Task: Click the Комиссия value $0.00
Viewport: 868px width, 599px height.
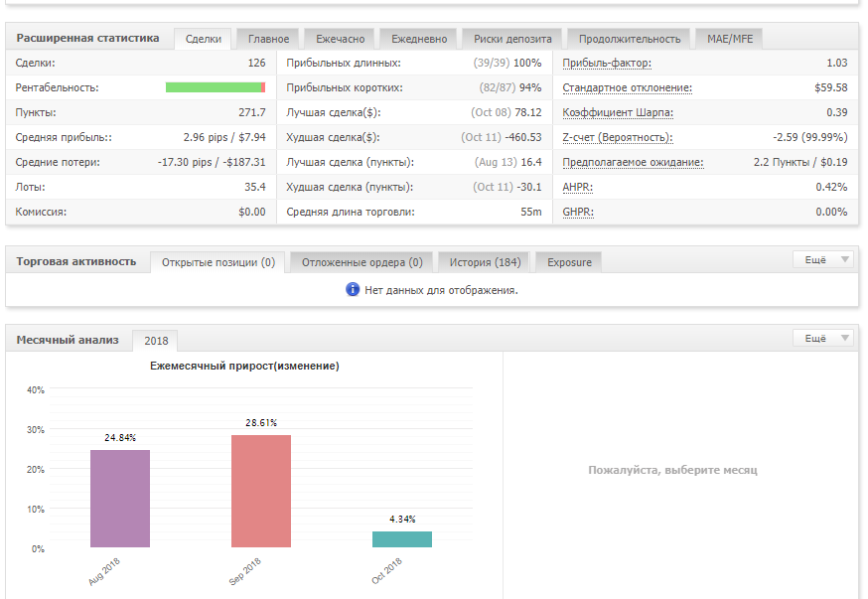Action: (252, 212)
